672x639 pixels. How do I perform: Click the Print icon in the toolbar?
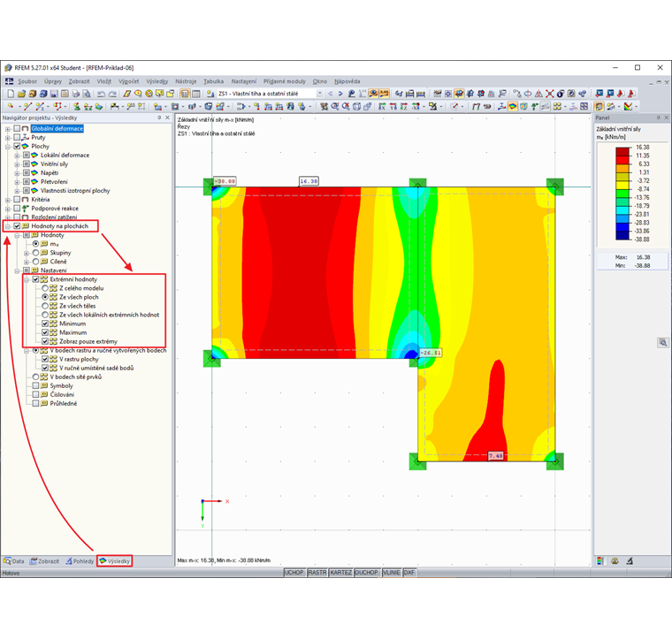75,94
